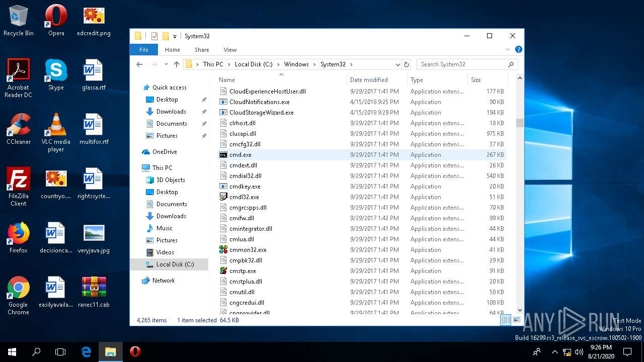Select CloudNotifications.exe file row
Image resolution: width=644 pixels, height=362 pixels.
(361, 102)
